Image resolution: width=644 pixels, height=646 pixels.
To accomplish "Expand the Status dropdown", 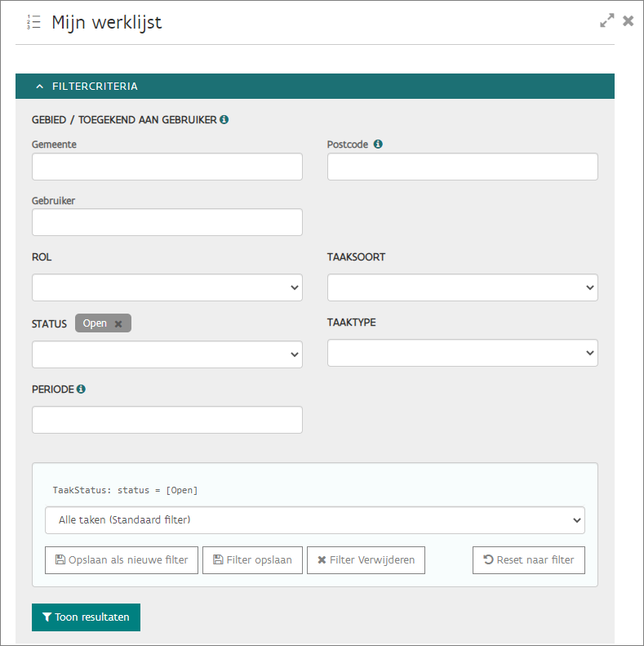I will (x=167, y=354).
